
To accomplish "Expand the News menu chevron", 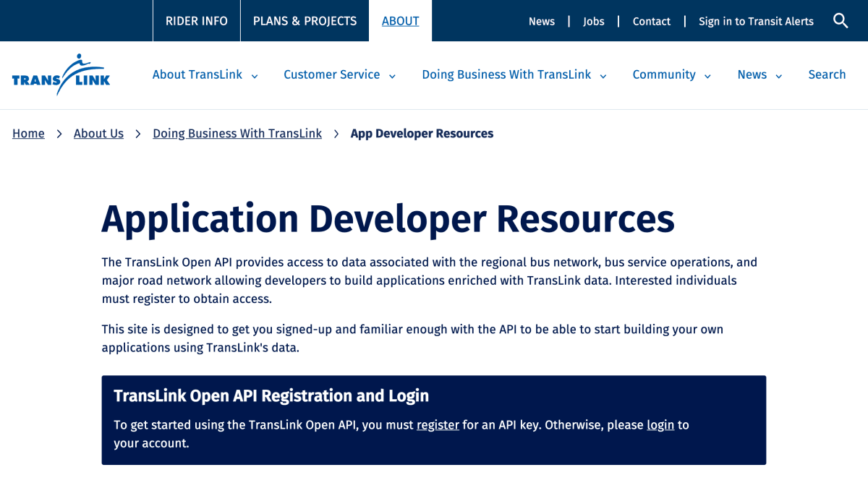I will coord(779,76).
